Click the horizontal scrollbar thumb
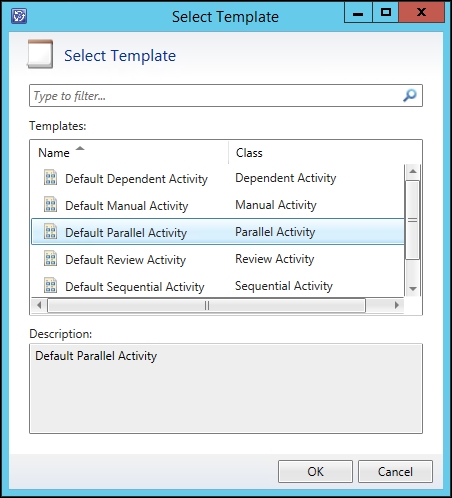This screenshot has width=452, height=498. [x=207, y=305]
